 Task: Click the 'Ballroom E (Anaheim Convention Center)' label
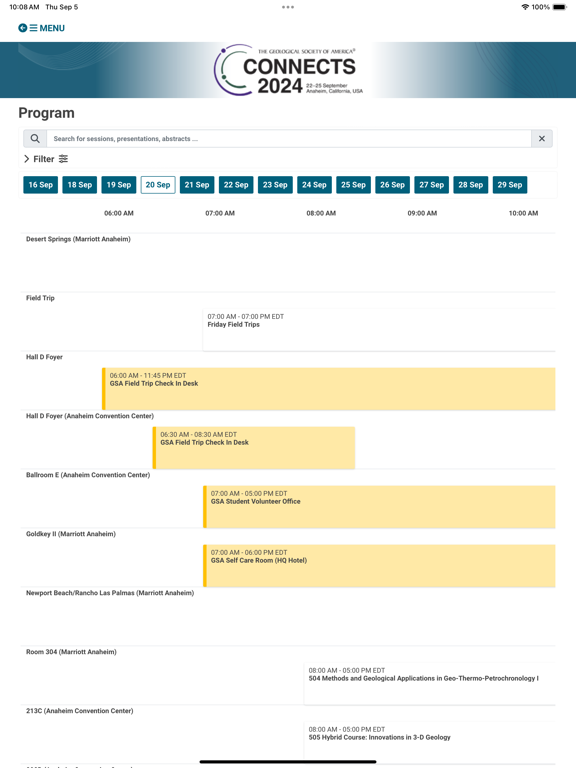88,475
